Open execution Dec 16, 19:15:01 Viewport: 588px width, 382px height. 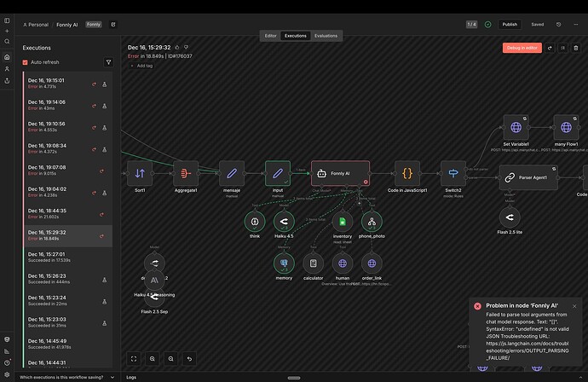coord(68,83)
